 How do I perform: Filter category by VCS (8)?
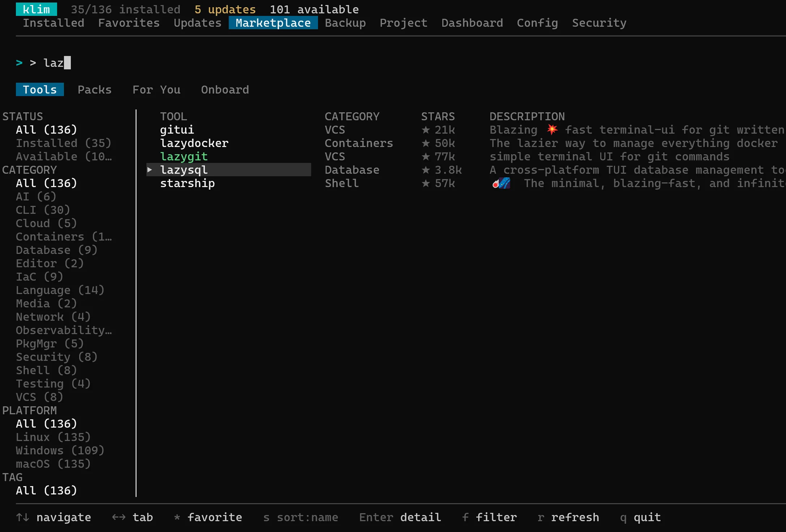40,397
